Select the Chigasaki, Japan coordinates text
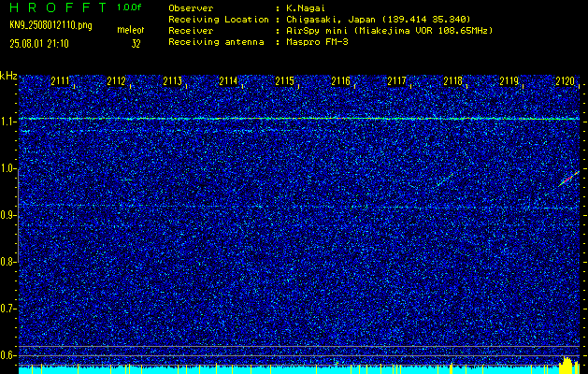This screenshot has width=588, height=374. (378, 19)
